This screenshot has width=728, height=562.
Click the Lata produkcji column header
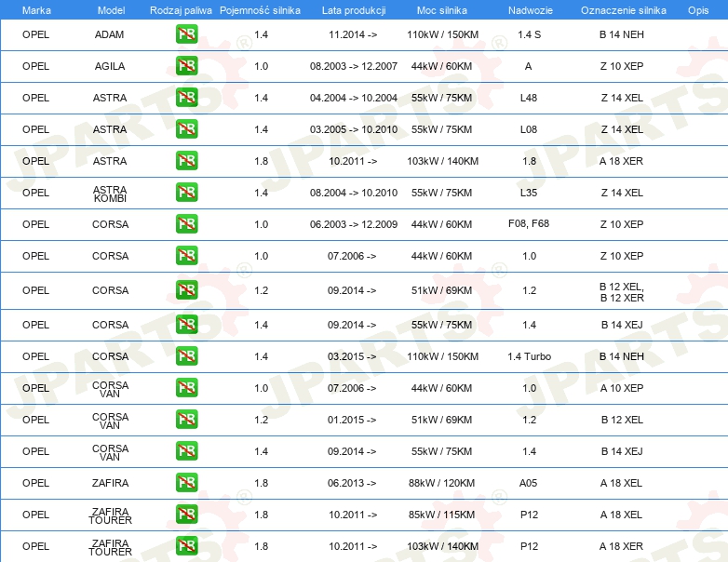click(354, 10)
